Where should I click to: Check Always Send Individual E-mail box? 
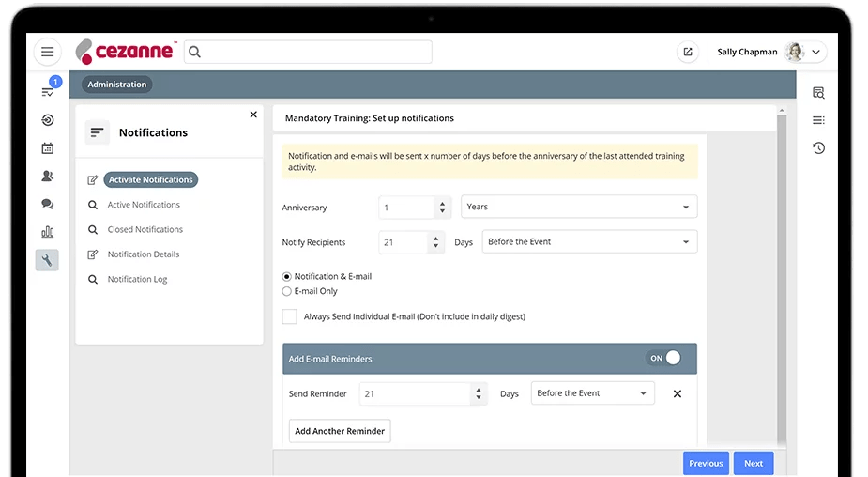click(290, 316)
